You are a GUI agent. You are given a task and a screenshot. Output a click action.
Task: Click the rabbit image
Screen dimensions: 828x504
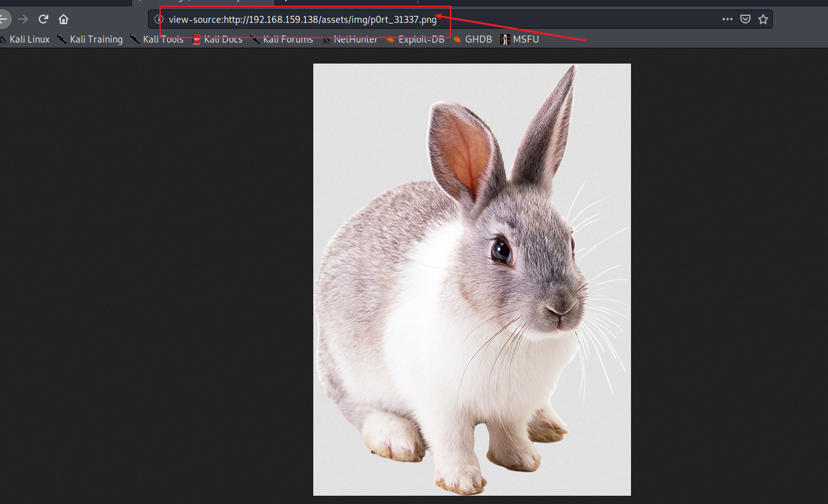pyautogui.click(x=472, y=279)
